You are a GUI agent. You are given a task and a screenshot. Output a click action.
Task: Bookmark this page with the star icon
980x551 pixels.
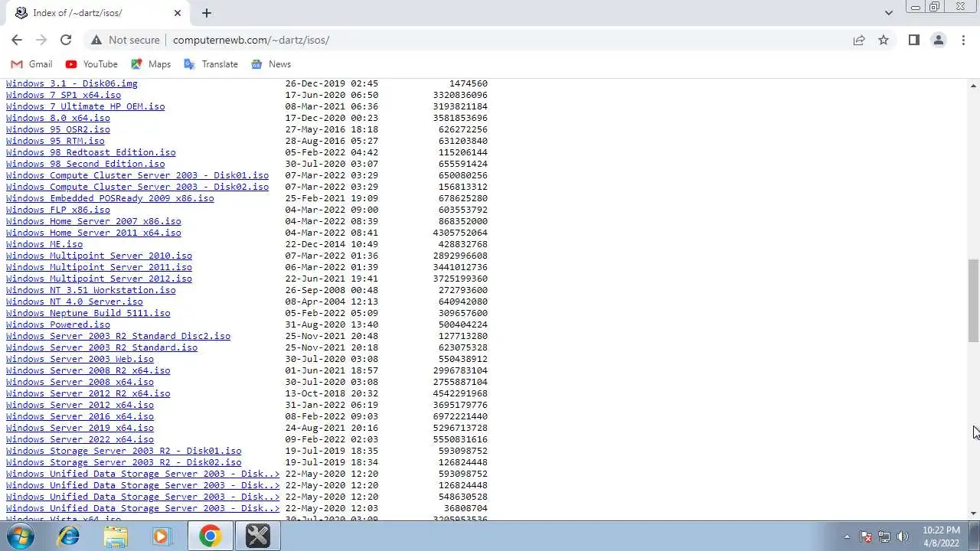coord(884,40)
